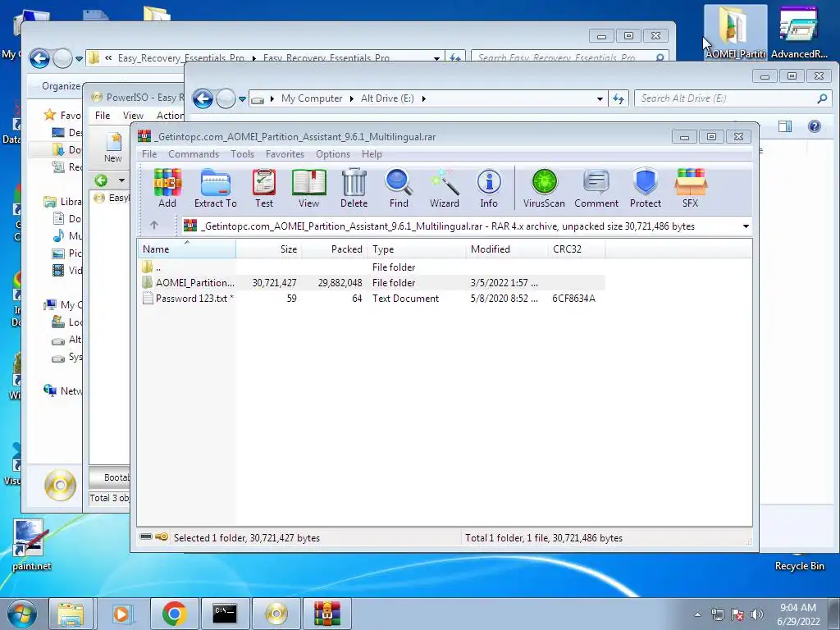Sort by CRC32 column header
Image resolution: width=840 pixels, height=630 pixels.
pyautogui.click(x=577, y=249)
